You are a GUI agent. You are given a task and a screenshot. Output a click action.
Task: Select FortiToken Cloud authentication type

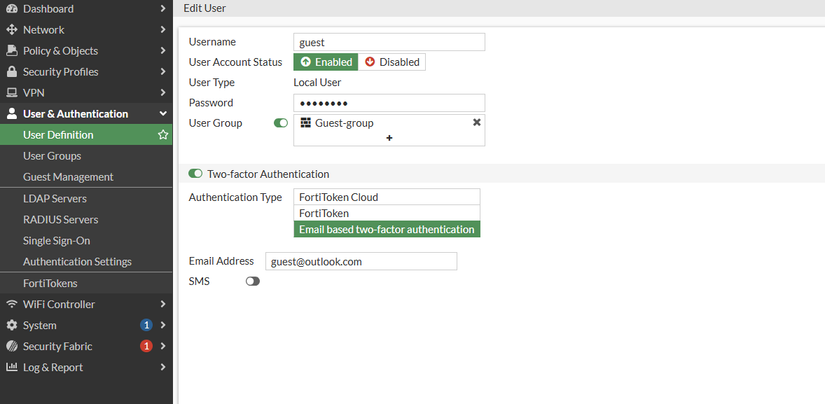(x=387, y=197)
